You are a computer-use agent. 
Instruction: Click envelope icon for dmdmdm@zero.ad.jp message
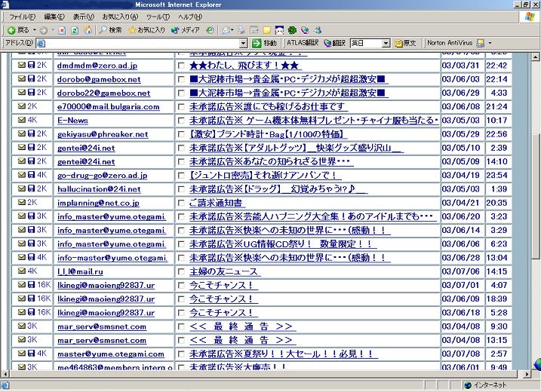pos(22,66)
